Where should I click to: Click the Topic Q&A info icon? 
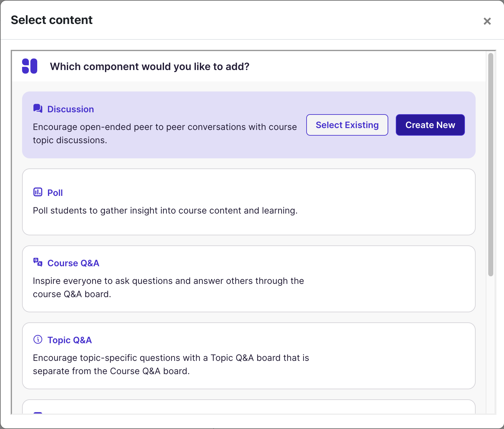click(38, 339)
